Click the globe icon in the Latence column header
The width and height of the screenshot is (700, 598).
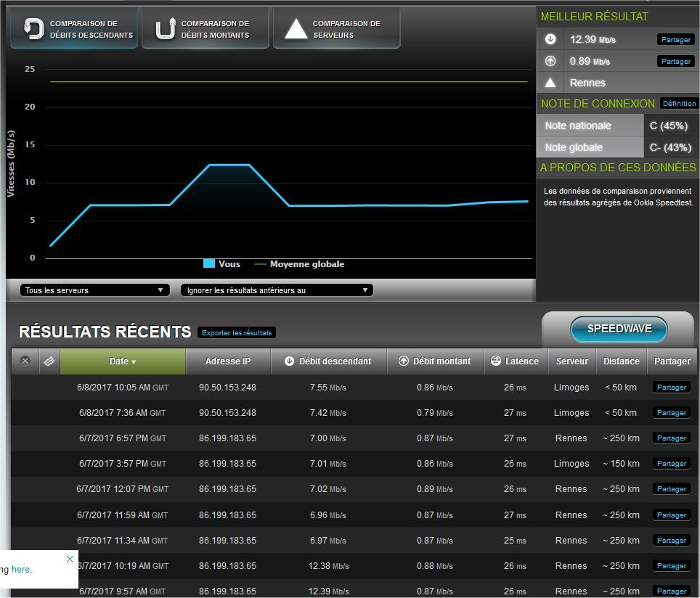pyautogui.click(x=496, y=361)
